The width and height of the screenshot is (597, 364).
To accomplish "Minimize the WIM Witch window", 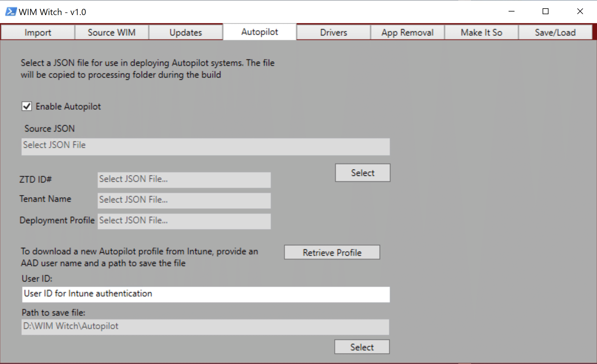I will click(x=511, y=12).
